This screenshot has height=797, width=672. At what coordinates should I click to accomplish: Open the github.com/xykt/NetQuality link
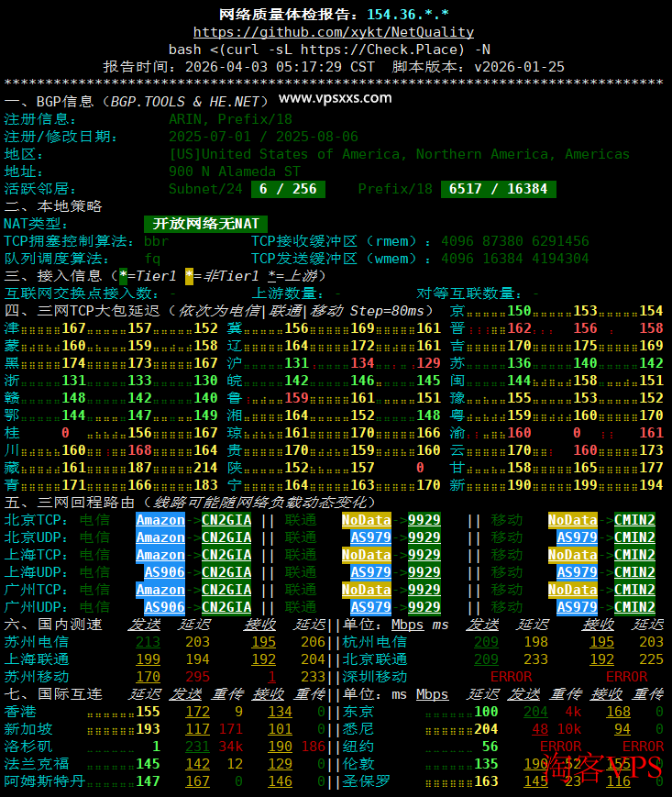pos(334,32)
